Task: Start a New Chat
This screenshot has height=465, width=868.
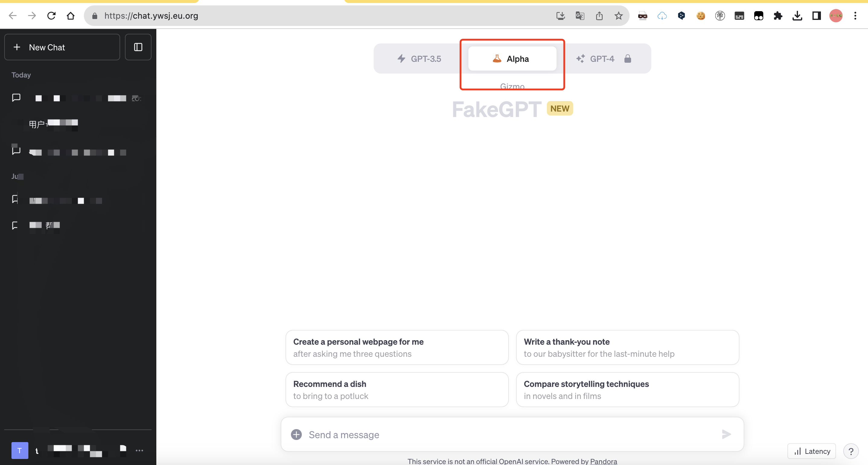Action: [62, 47]
